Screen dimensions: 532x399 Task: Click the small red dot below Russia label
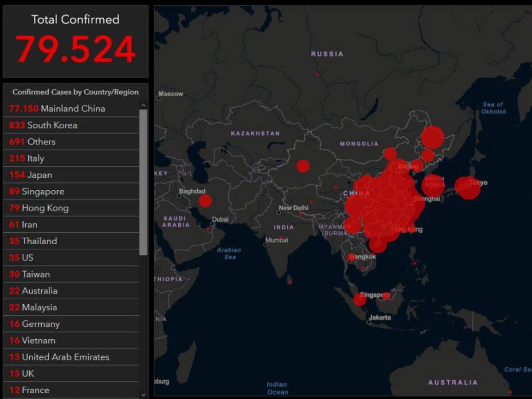coord(317,74)
